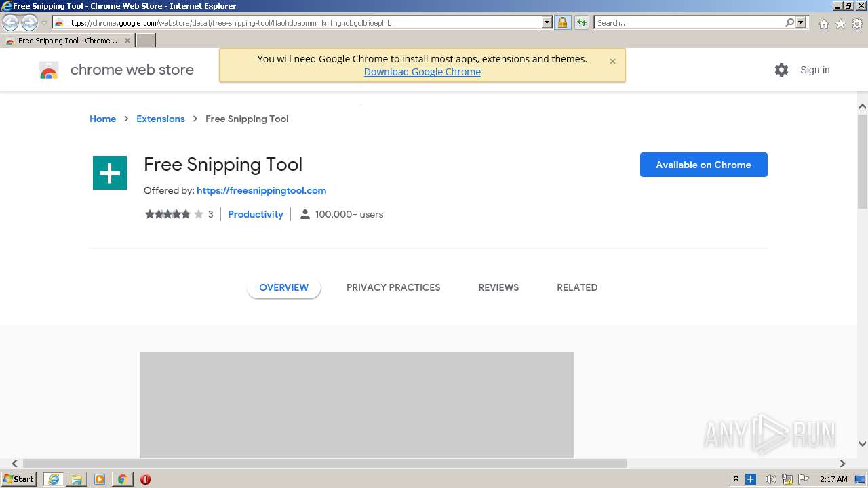Click the IE search box
The height and width of the screenshot is (488, 868).
[689, 23]
